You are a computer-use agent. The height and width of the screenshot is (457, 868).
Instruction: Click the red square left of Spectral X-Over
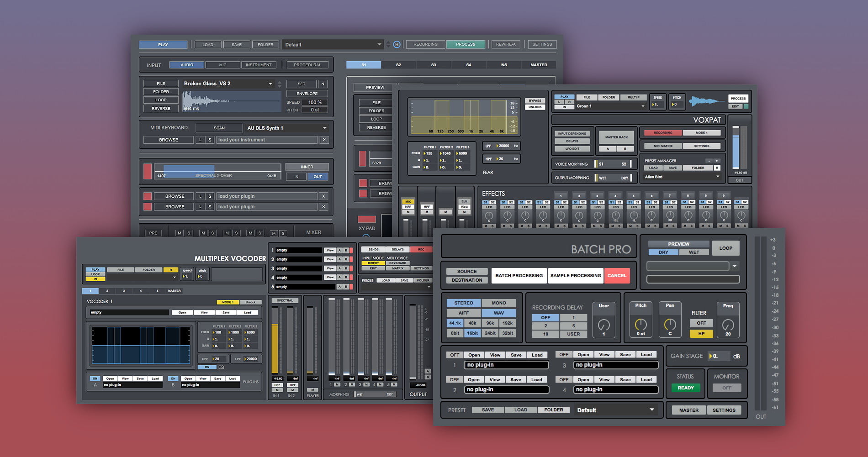[x=148, y=171]
